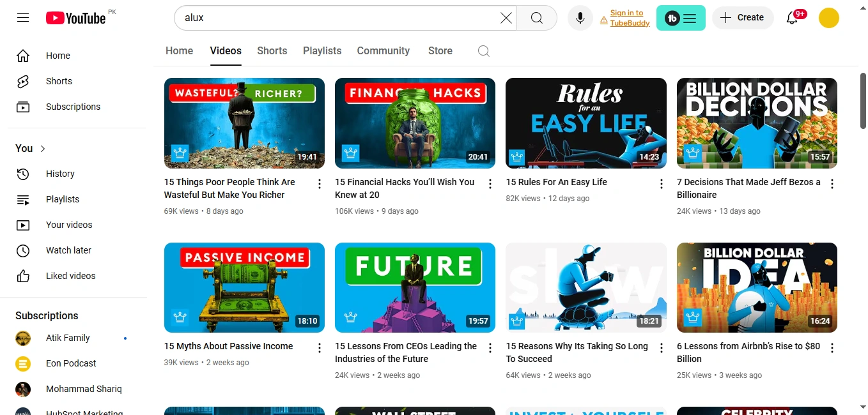Open options for 15 Reasons Why video
The width and height of the screenshot is (868, 415).
coord(662,348)
